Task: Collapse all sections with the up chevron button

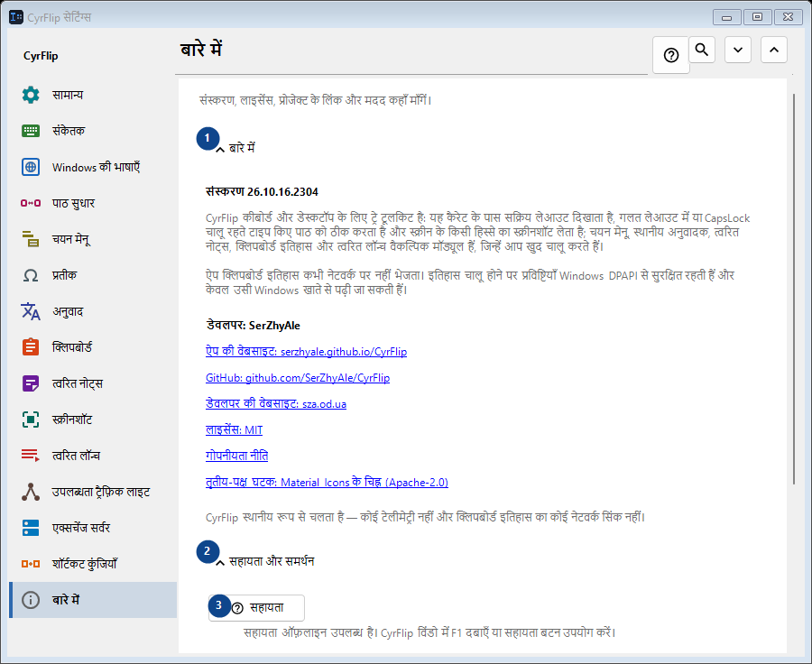Action: 774,50
